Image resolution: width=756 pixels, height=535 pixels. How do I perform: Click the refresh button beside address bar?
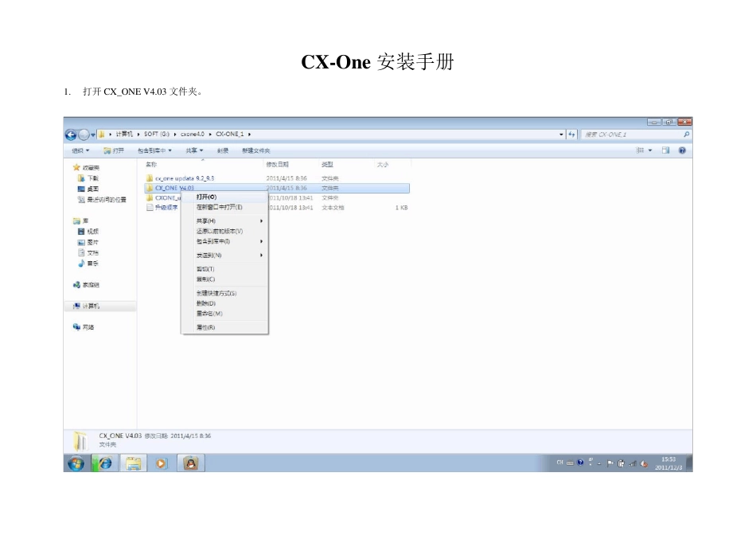tap(571, 135)
